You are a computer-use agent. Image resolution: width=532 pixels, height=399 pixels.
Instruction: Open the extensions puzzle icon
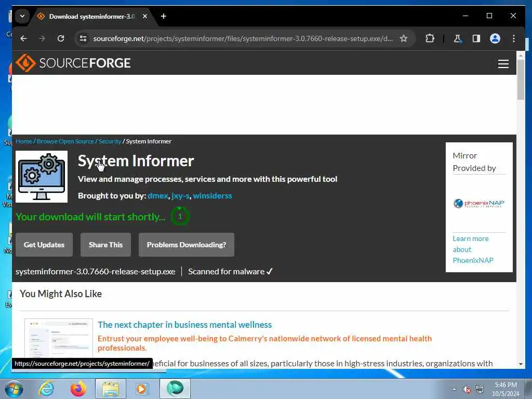(x=430, y=38)
